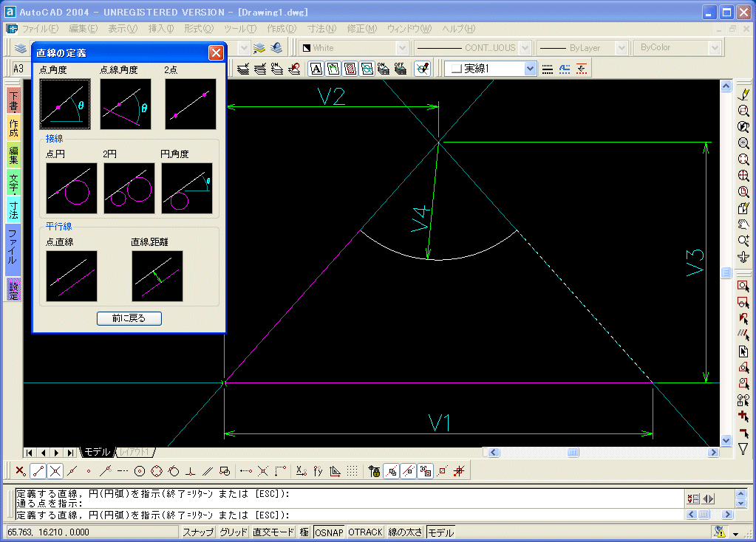Click the 円,角度 tangent line thumbnail

186,188
